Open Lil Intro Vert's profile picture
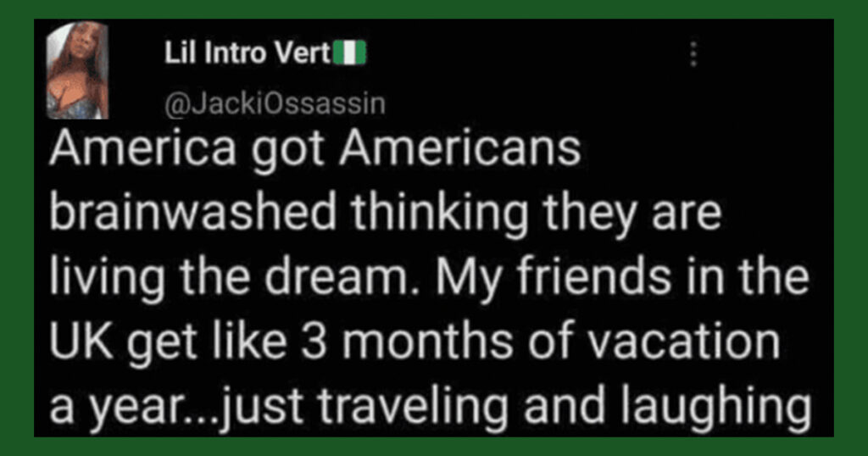The height and width of the screenshot is (456, 868). pos(77,70)
